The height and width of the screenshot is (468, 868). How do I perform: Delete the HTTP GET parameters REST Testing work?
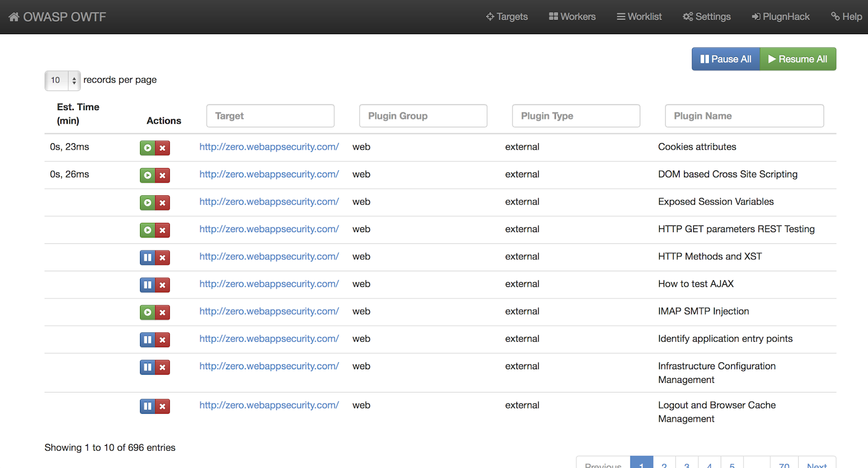(x=162, y=230)
